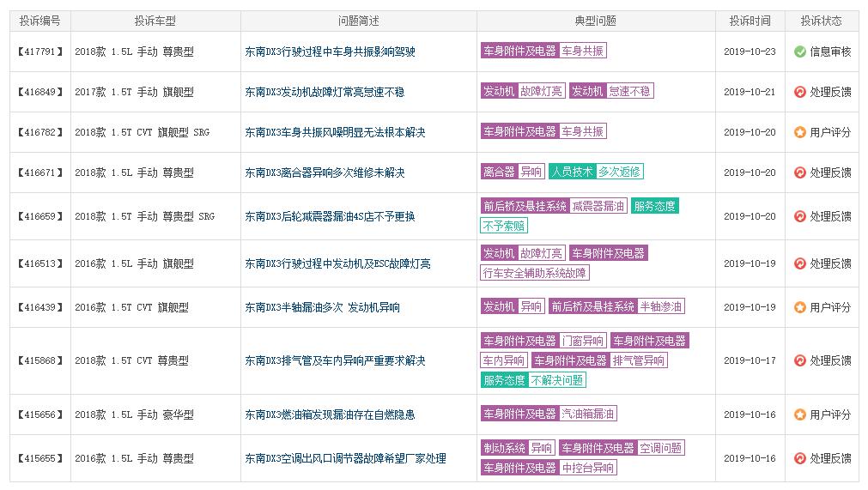Open complaint '东南DX3后轮减震器漏油4S店不予更换'
The width and height of the screenshot is (868, 490).
click(330, 216)
